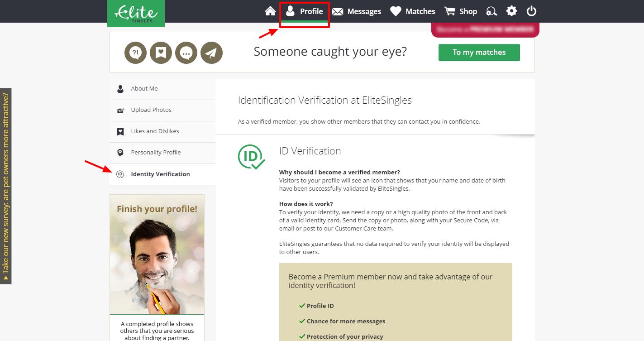Image resolution: width=644 pixels, height=341 pixels.
Task: Click the 'Profile ID' benefit line
Action: coord(316,306)
